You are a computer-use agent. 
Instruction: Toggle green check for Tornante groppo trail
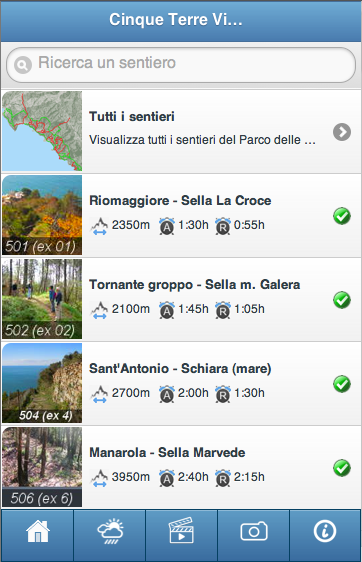tap(342, 300)
